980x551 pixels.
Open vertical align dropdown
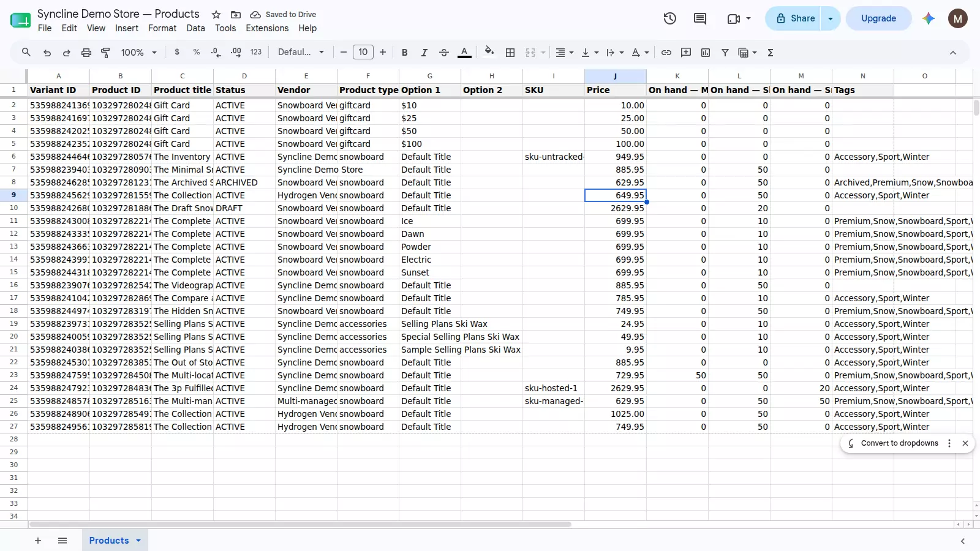(590, 53)
